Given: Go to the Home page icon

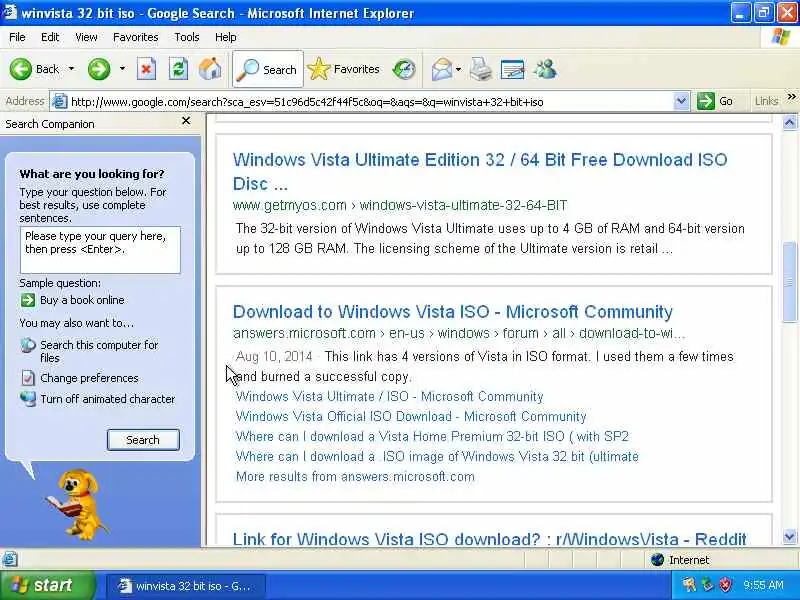Looking at the screenshot, I should coord(210,69).
